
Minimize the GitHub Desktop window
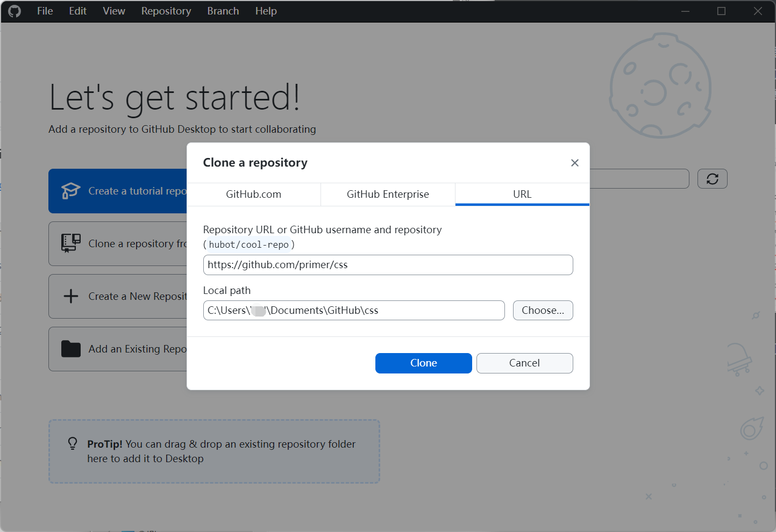pyautogui.click(x=685, y=11)
